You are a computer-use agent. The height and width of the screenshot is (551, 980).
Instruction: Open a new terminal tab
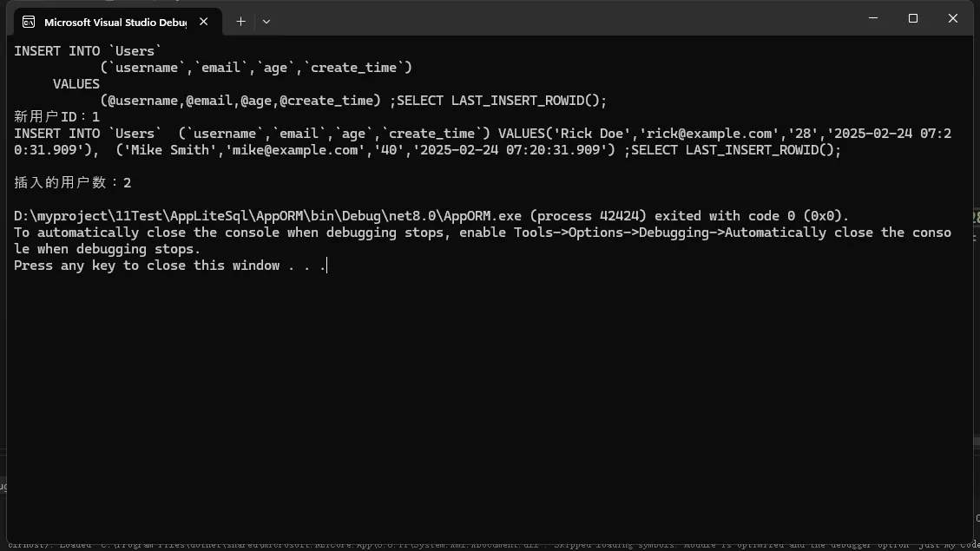240,21
